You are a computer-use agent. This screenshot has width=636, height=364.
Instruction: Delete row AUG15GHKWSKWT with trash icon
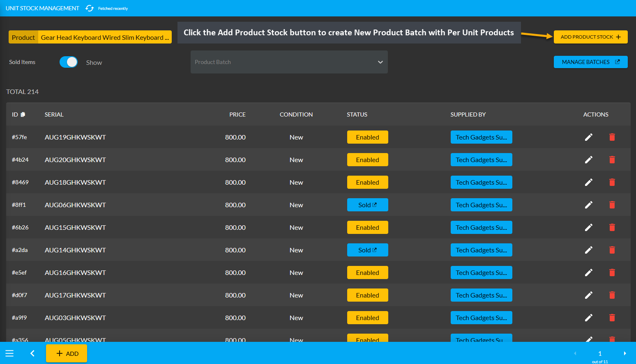612,227
